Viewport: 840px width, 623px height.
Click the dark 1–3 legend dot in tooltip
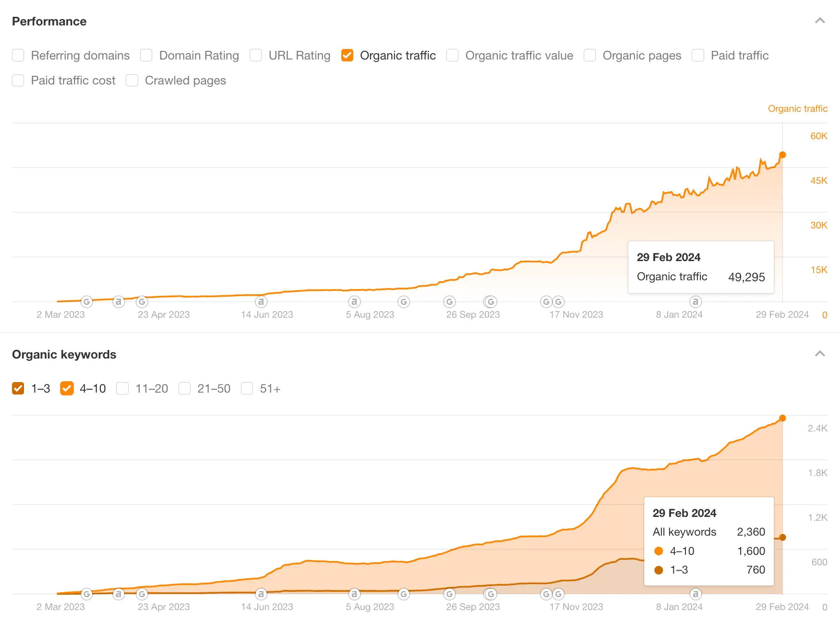tap(659, 570)
